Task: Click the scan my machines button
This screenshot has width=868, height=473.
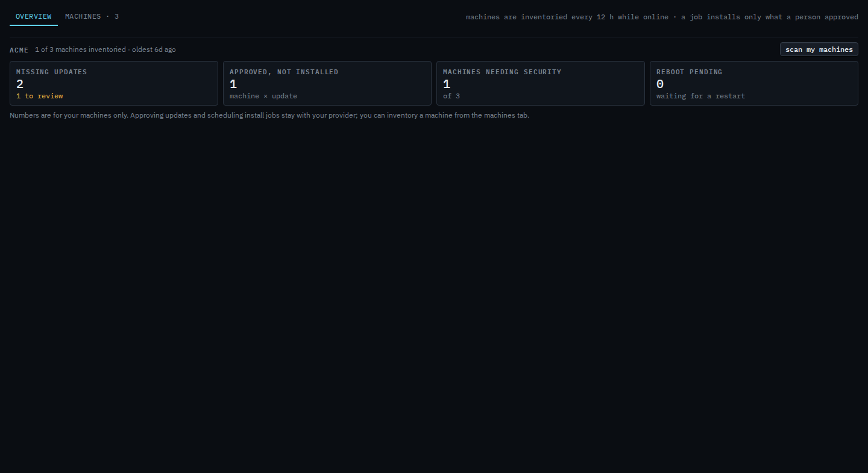Action: tap(819, 49)
